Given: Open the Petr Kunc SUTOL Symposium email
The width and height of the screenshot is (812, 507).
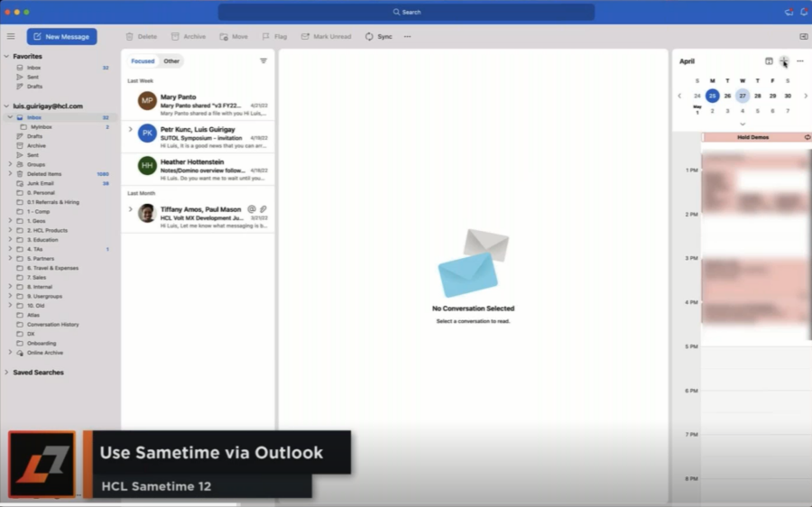Looking at the screenshot, I should (198, 137).
